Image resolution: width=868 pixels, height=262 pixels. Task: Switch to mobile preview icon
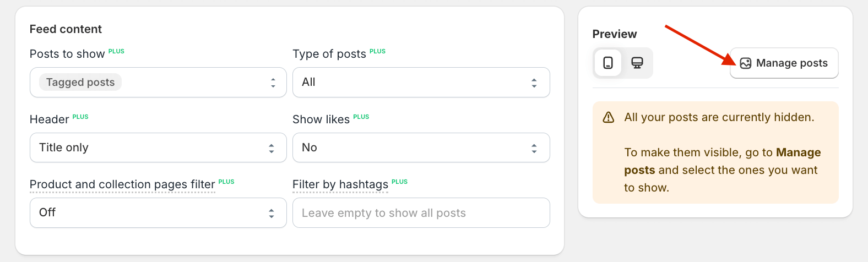coord(608,63)
